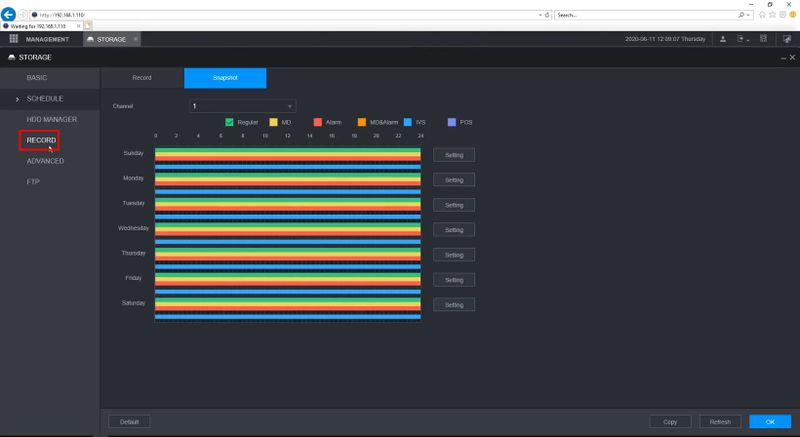Click the Saturday schedule timeline bar
The image size is (800, 437).
pyautogui.click(x=288, y=308)
